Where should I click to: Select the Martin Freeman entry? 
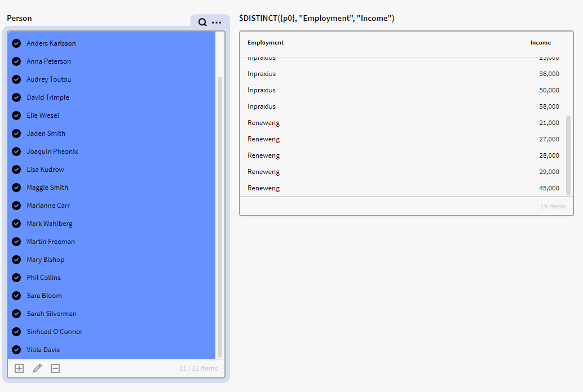point(51,242)
